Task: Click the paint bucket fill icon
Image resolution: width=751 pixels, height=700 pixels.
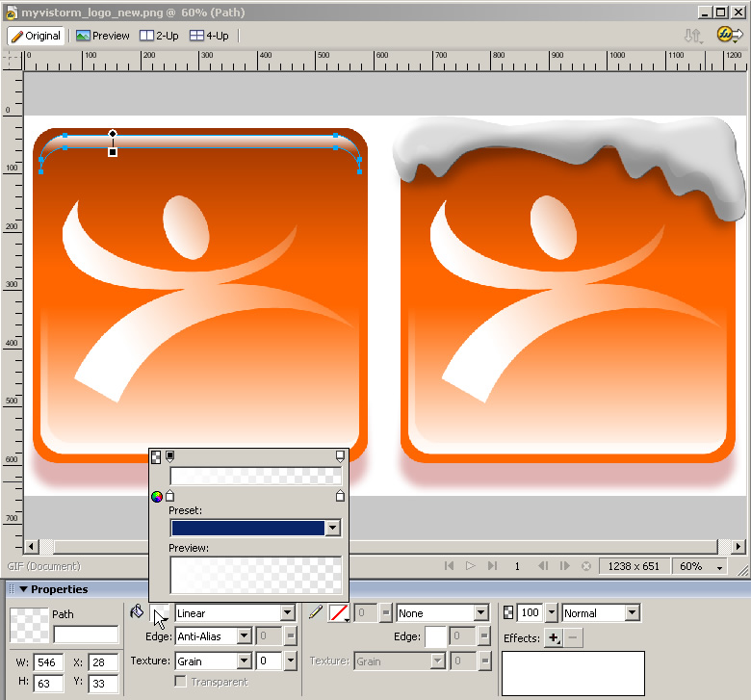Action: pyautogui.click(x=137, y=611)
